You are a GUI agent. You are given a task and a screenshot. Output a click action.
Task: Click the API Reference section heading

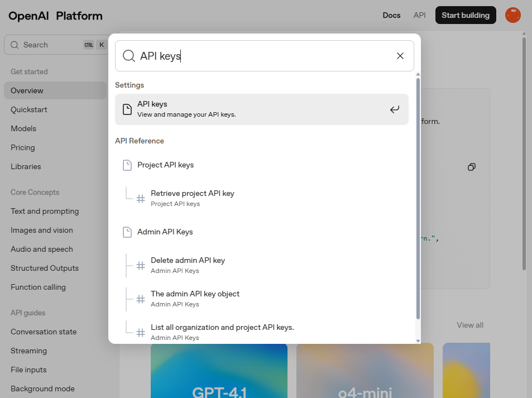click(140, 141)
